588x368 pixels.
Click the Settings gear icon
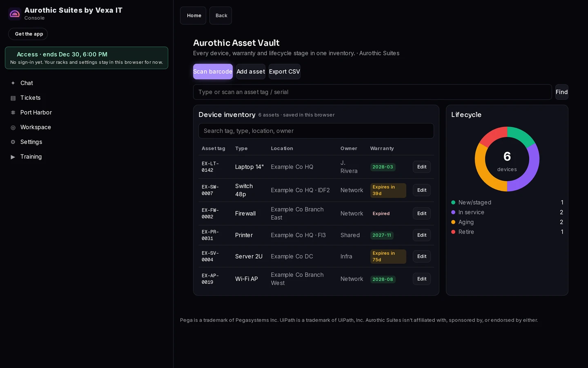click(13, 142)
